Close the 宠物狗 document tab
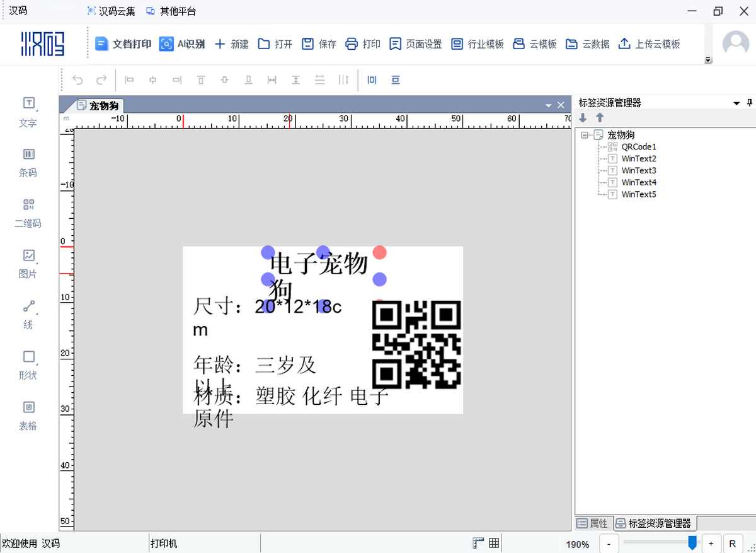This screenshot has height=553, width=756. click(x=561, y=105)
